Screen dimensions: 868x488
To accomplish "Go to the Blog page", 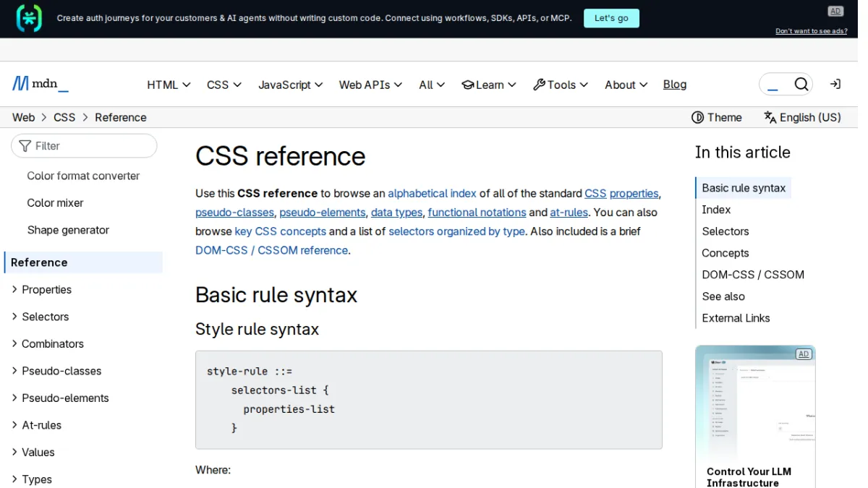I will [675, 85].
